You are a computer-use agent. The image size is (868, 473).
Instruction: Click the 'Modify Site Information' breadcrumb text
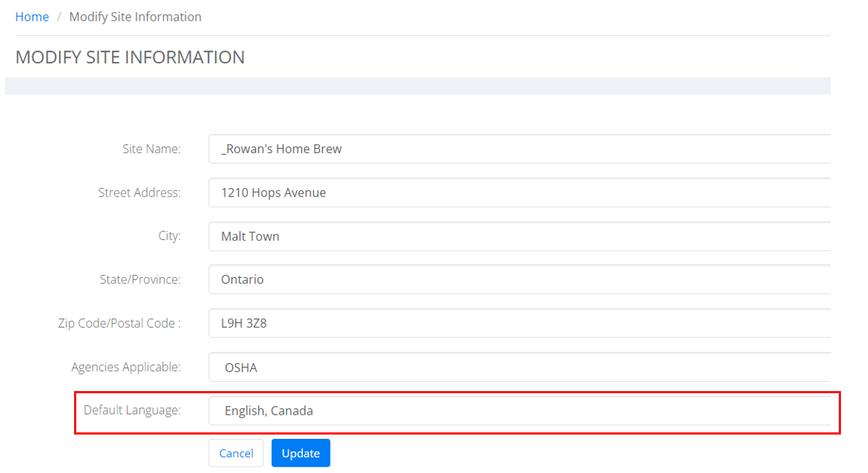135,17
